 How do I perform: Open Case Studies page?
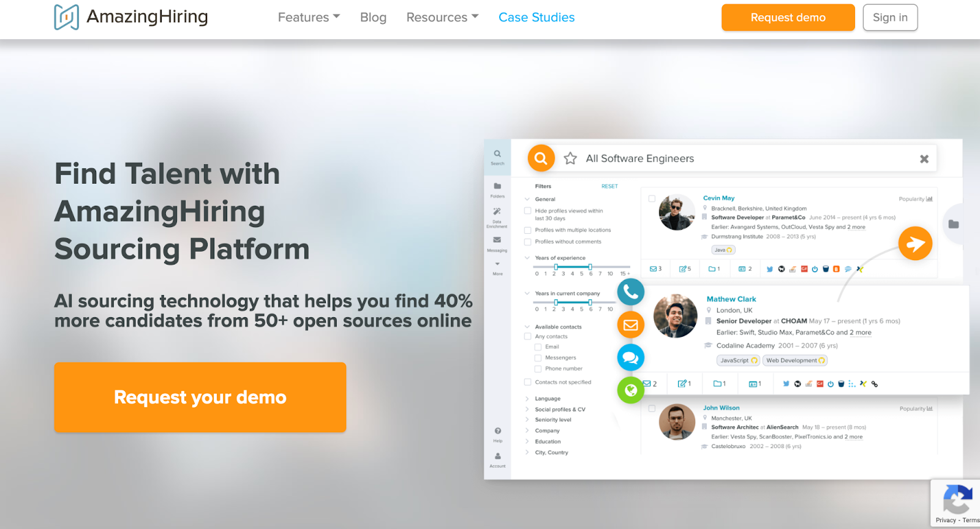click(537, 18)
